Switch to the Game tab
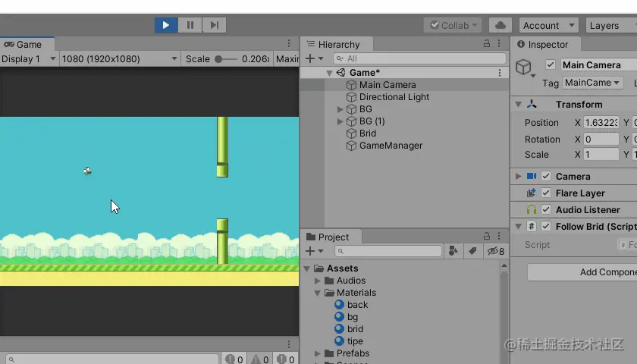637x364 pixels. [27, 44]
